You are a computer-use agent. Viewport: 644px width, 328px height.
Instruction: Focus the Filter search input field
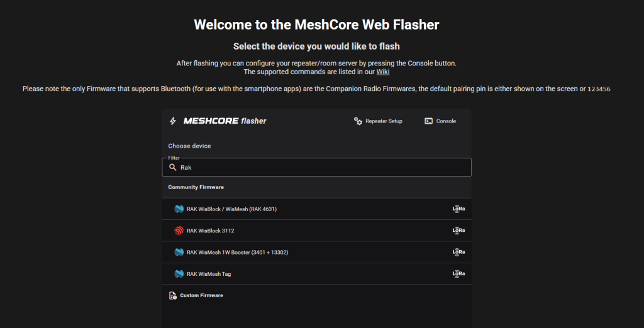(x=321, y=168)
